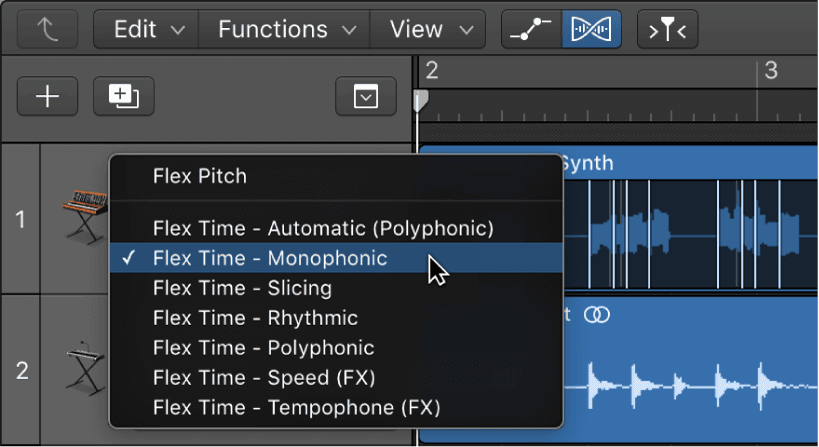Click the duplicate track button
The width and height of the screenshot is (819, 447).
(x=124, y=96)
